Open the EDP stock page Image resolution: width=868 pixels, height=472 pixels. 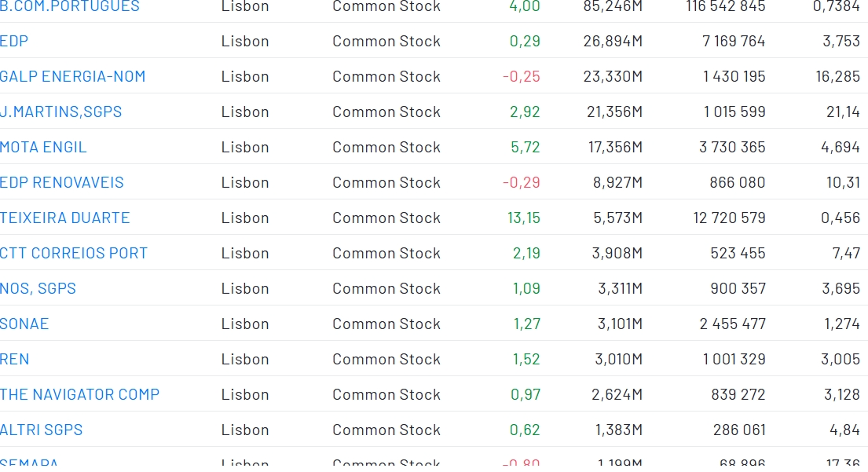coord(14,41)
